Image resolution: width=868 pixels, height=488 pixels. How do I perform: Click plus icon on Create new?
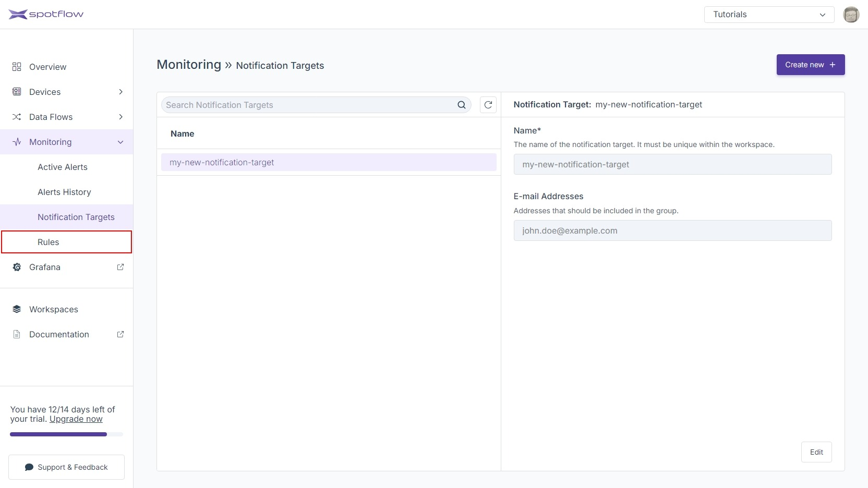coord(833,65)
